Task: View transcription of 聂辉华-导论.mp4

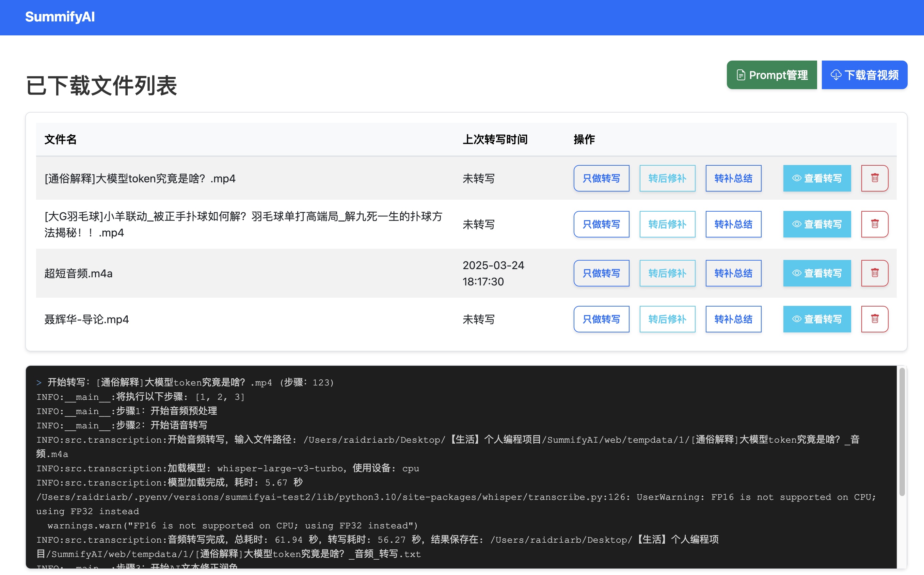Action: click(x=817, y=319)
